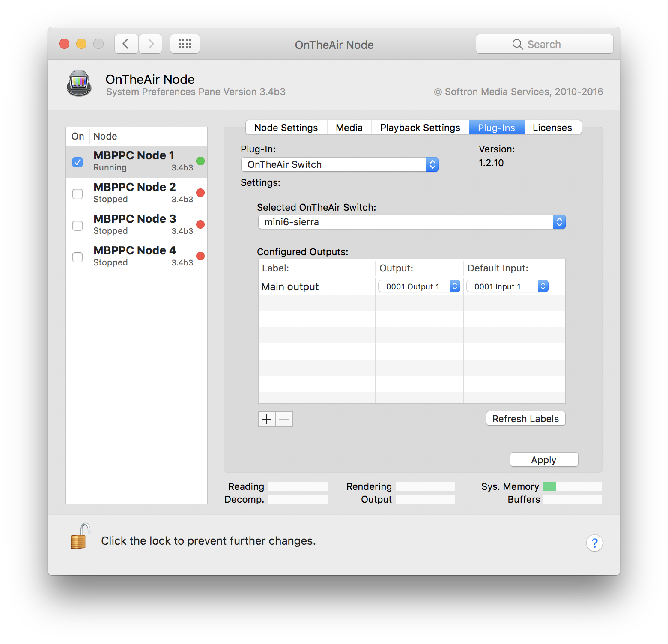The image size is (668, 644).
Task: Click the Search field
Action: click(545, 44)
